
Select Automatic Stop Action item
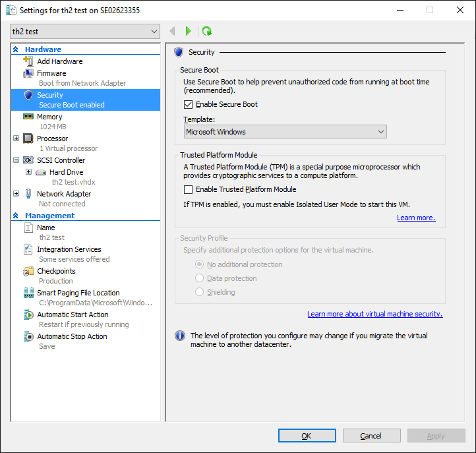click(72, 336)
